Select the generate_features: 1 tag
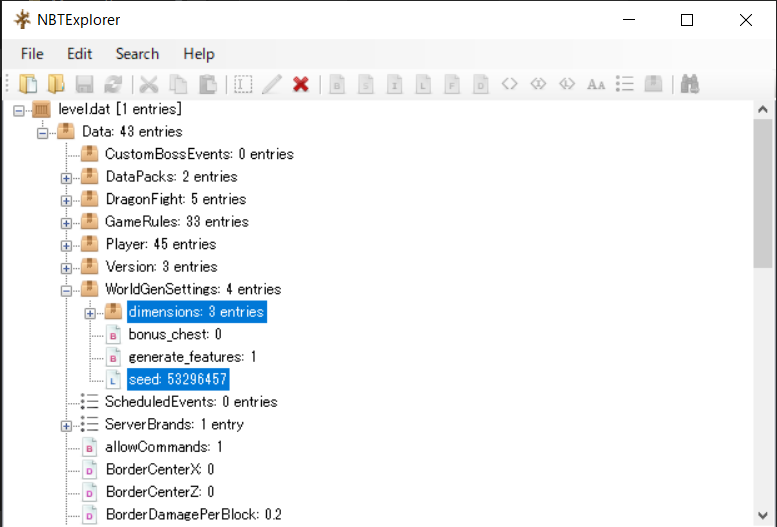The width and height of the screenshot is (777, 527). tap(192, 357)
